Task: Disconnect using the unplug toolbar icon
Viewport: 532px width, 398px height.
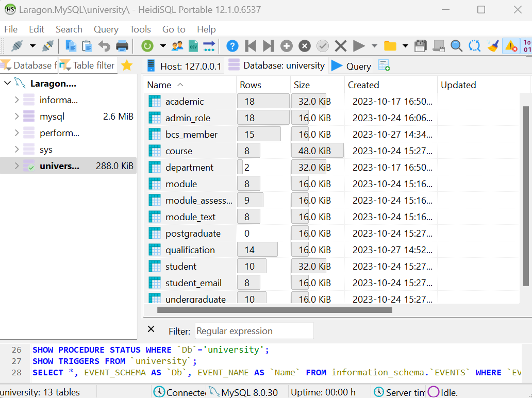Action: [x=48, y=45]
